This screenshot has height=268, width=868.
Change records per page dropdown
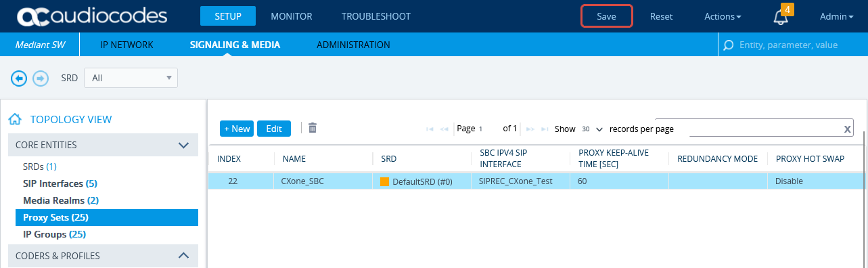[x=592, y=129]
